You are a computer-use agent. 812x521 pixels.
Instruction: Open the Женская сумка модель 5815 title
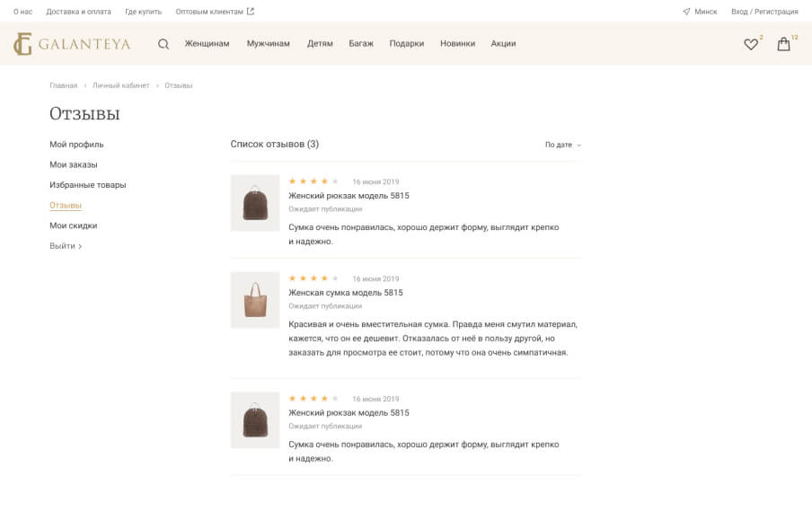click(x=346, y=293)
